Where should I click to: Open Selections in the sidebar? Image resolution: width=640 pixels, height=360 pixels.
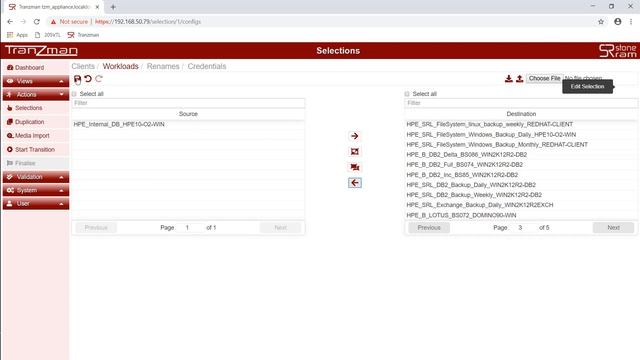(24, 108)
